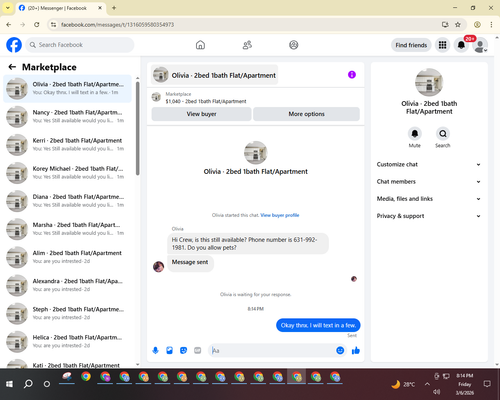Open the Facebook menu grid icon

point(442,45)
